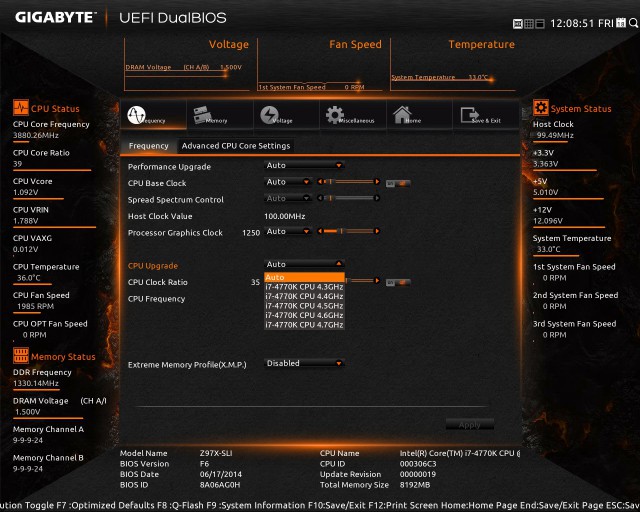640x512 pixels.
Task: Click the Processor Graphics Clock slider track
Action: click(349, 231)
